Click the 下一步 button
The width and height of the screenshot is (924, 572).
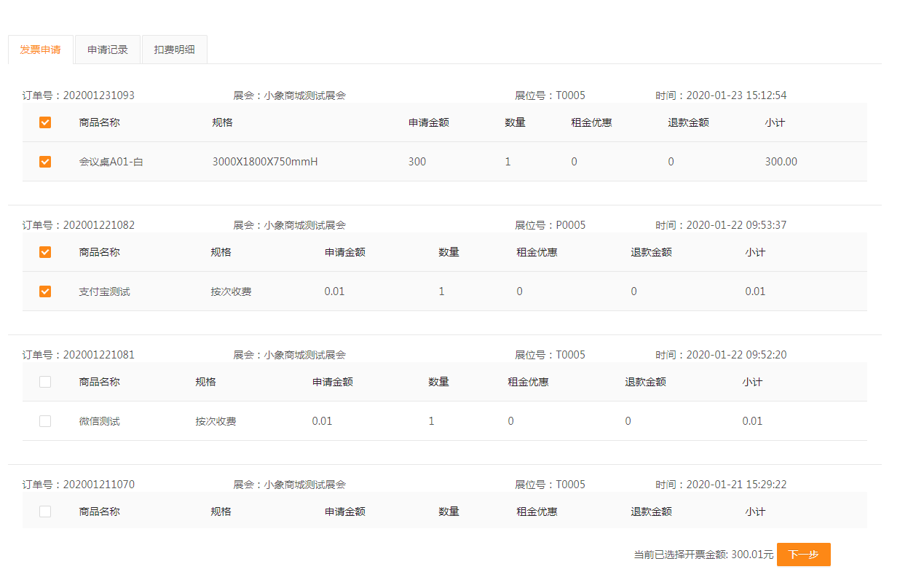tap(804, 555)
